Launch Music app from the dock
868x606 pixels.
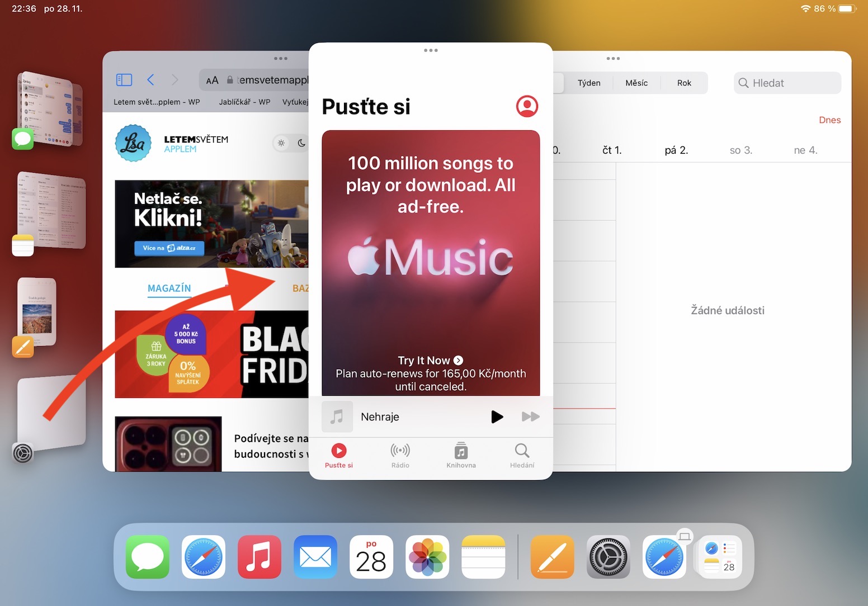tap(260, 557)
